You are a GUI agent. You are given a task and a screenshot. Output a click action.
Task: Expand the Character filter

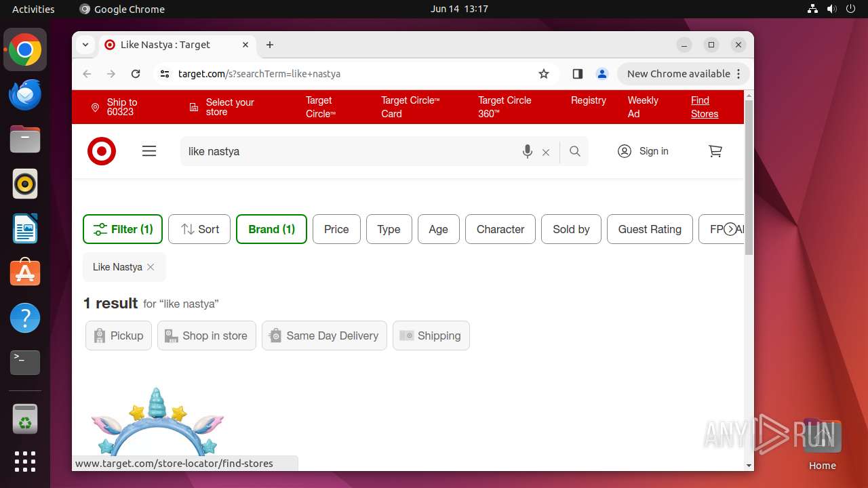coord(500,229)
